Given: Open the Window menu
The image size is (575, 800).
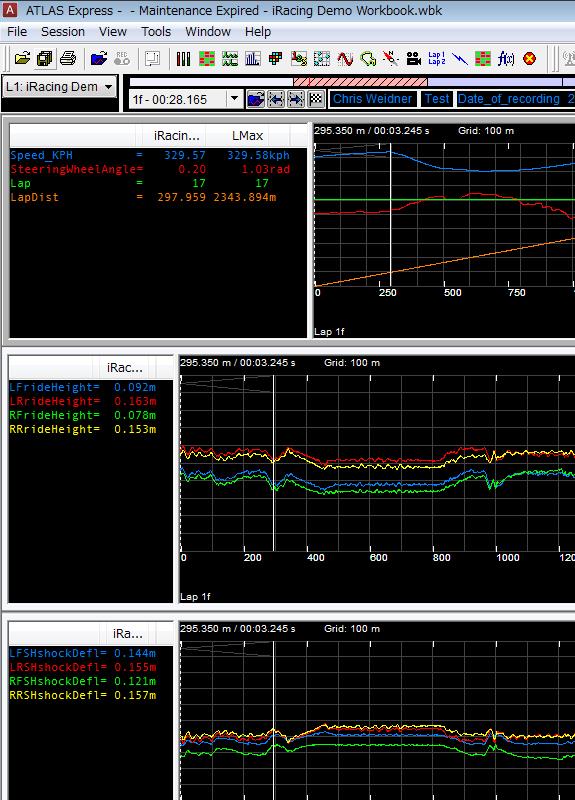Looking at the screenshot, I should pyautogui.click(x=208, y=32).
